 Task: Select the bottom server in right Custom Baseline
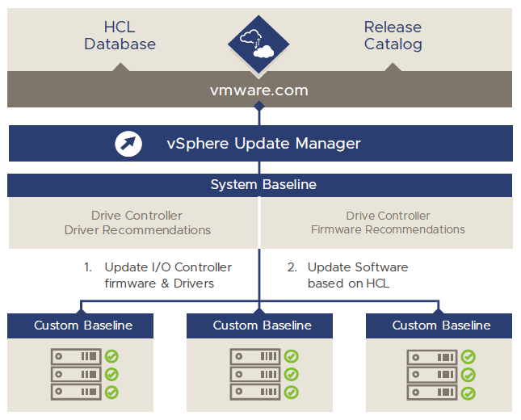432,393
